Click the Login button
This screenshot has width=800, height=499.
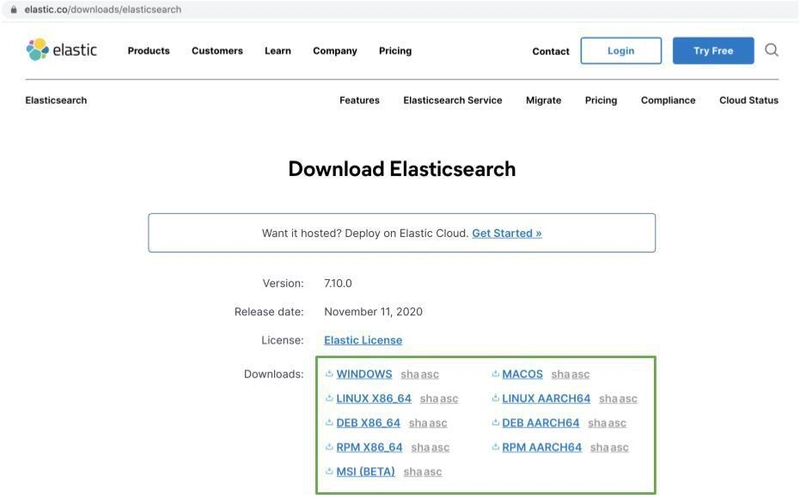(621, 51)
